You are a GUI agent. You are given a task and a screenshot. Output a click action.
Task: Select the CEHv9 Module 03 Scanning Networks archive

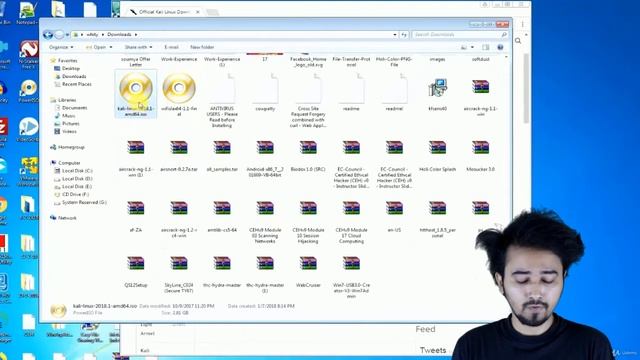click(265, 222)
